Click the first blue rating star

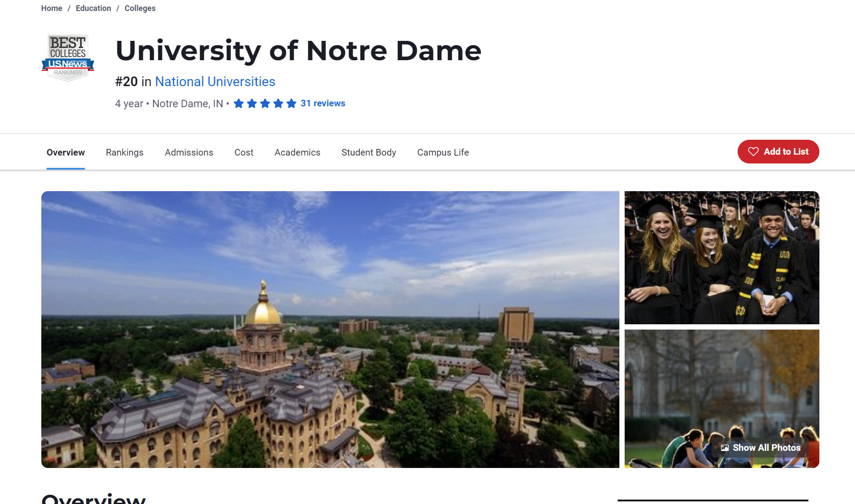click(239, 104)
